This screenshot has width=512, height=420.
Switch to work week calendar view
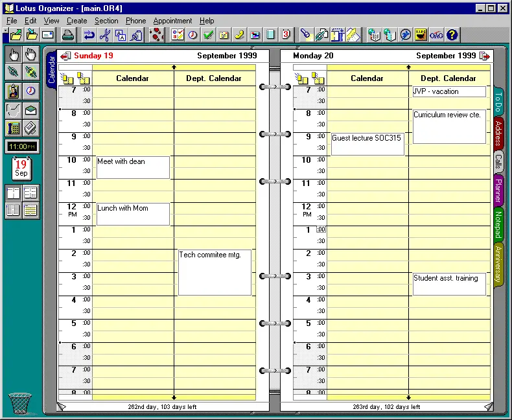click(x=30, y=192)
